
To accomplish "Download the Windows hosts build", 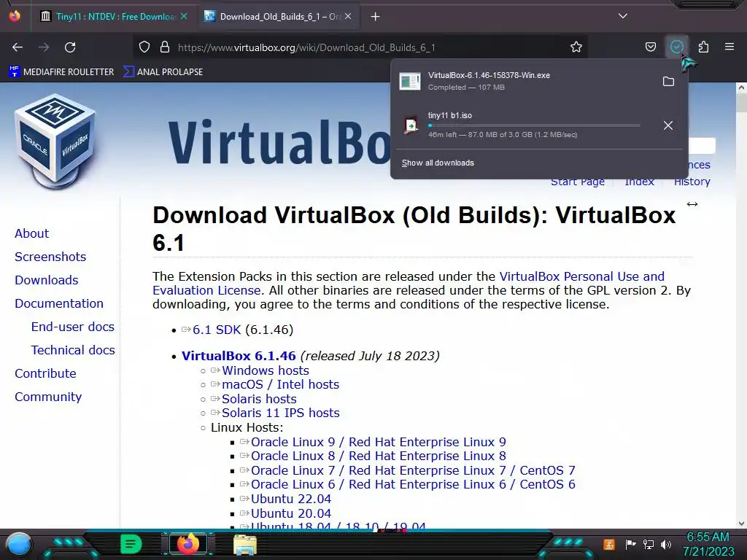I will (266, 370).
